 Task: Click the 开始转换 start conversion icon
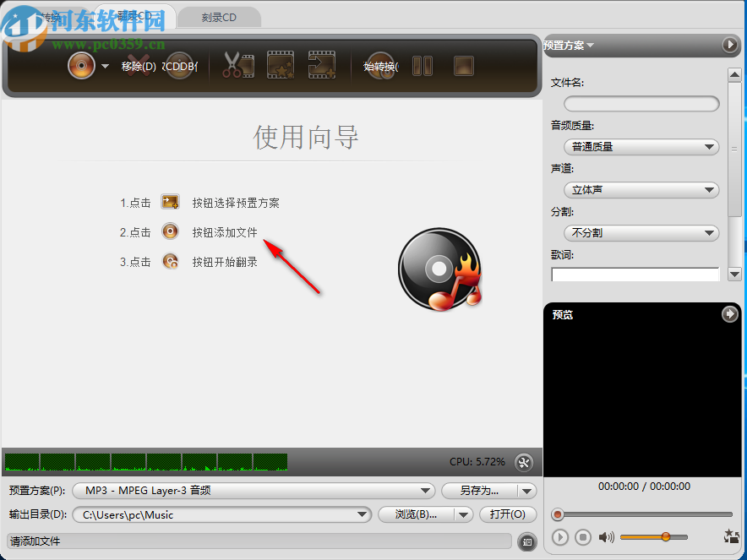[380, 65]
